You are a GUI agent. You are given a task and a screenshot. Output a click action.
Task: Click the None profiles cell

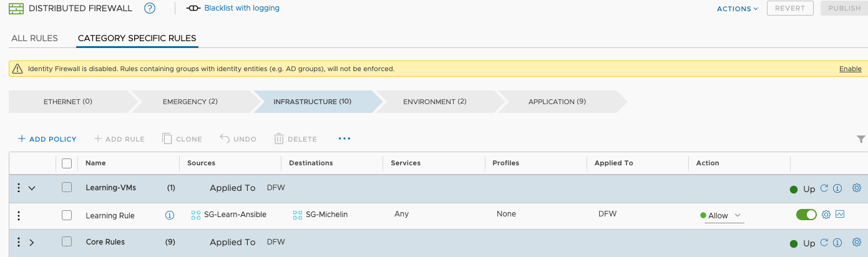506,214
